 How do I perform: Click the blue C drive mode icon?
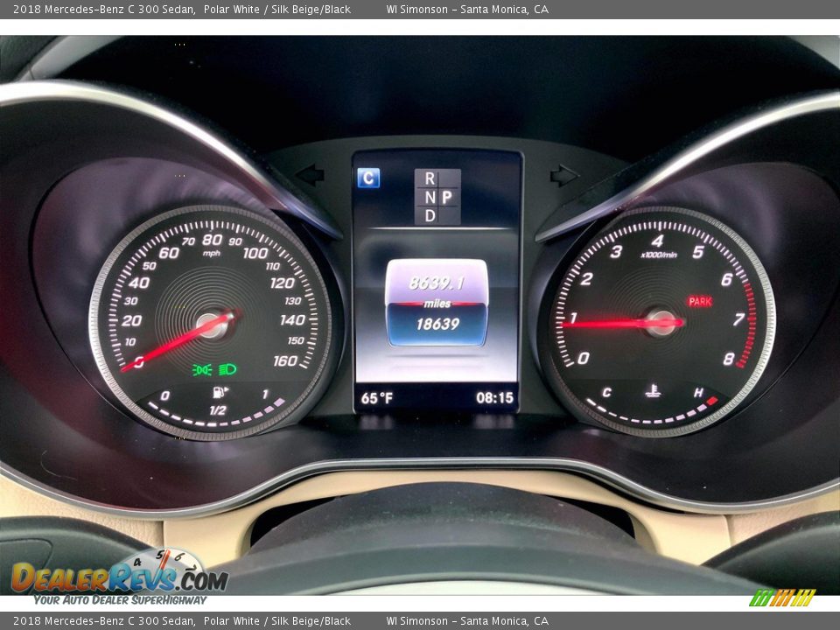pyautogui.click(x=368, y=178)
